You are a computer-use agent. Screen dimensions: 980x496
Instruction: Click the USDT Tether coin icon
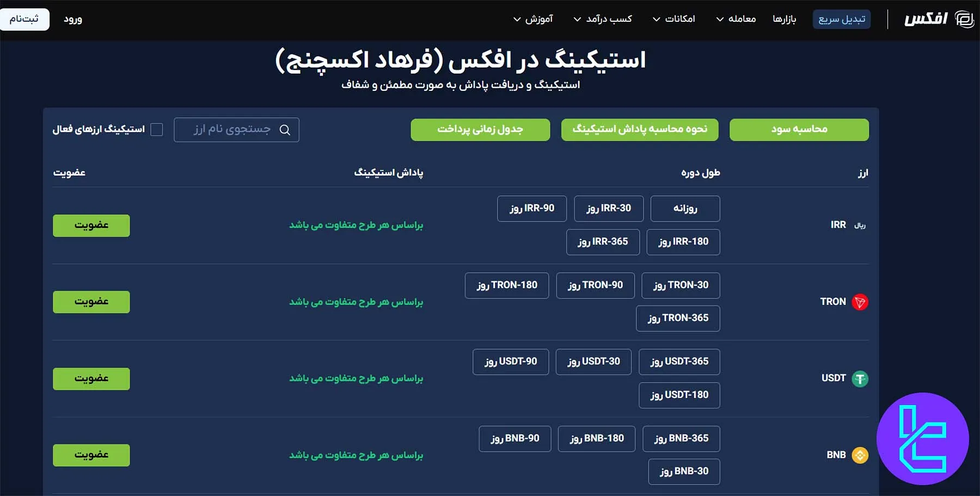860,378
